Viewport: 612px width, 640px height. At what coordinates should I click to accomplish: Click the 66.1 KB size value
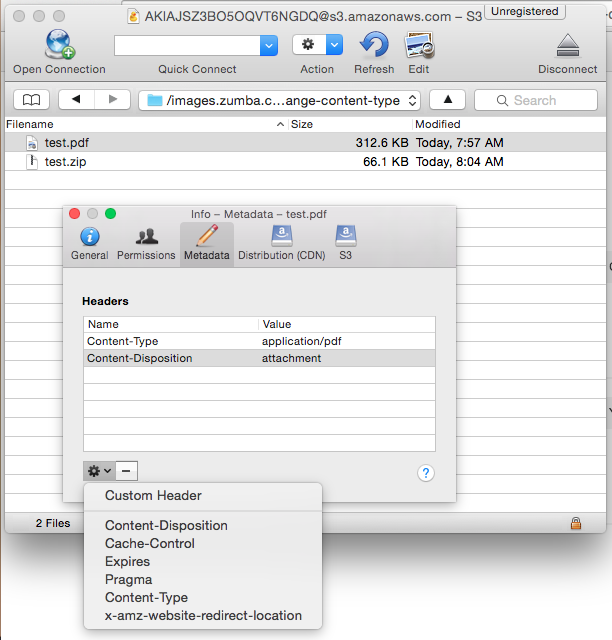point(385,162)
